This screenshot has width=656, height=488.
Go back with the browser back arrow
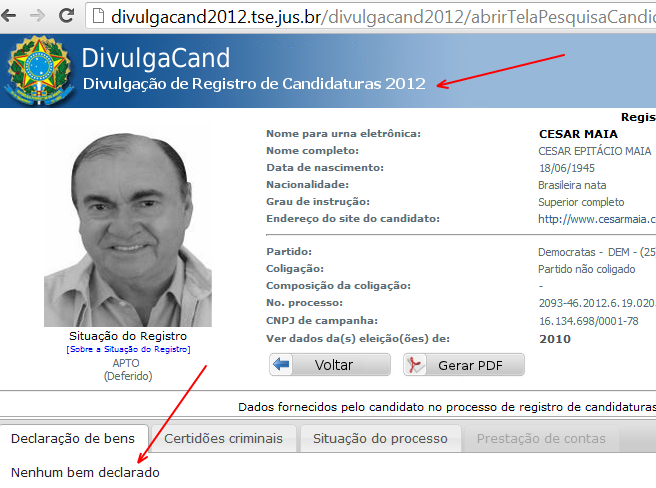point(8,16)
